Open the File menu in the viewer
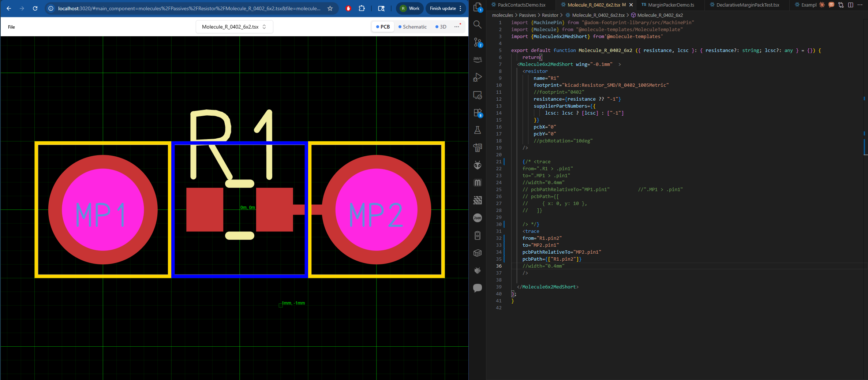 (11, 27)
